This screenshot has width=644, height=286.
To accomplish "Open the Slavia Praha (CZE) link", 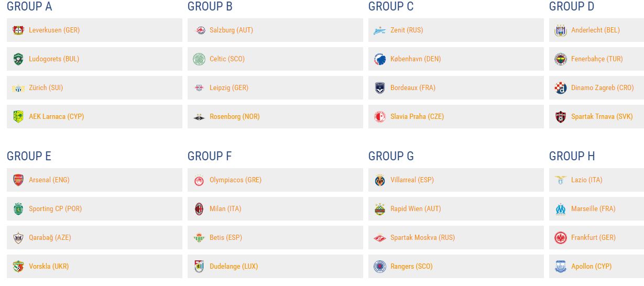I will (417, 117).
